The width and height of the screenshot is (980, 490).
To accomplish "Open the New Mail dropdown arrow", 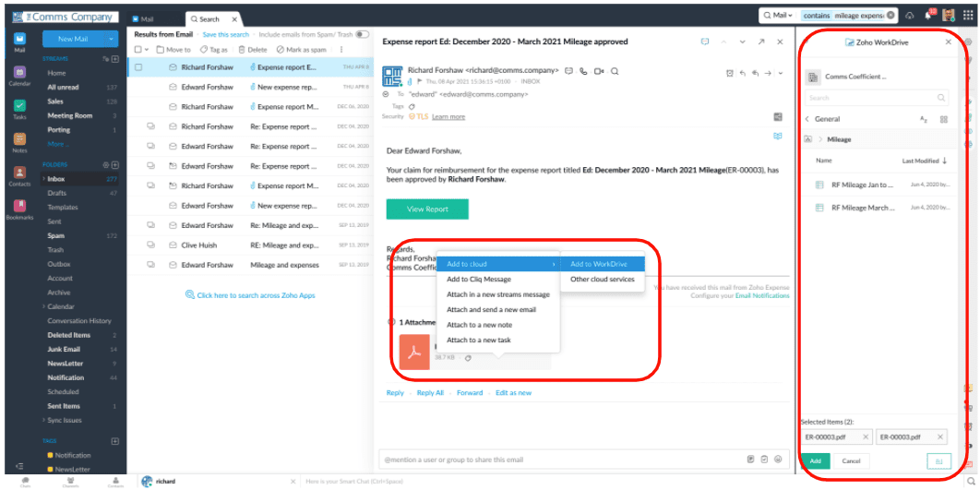I will click(112, 39).
